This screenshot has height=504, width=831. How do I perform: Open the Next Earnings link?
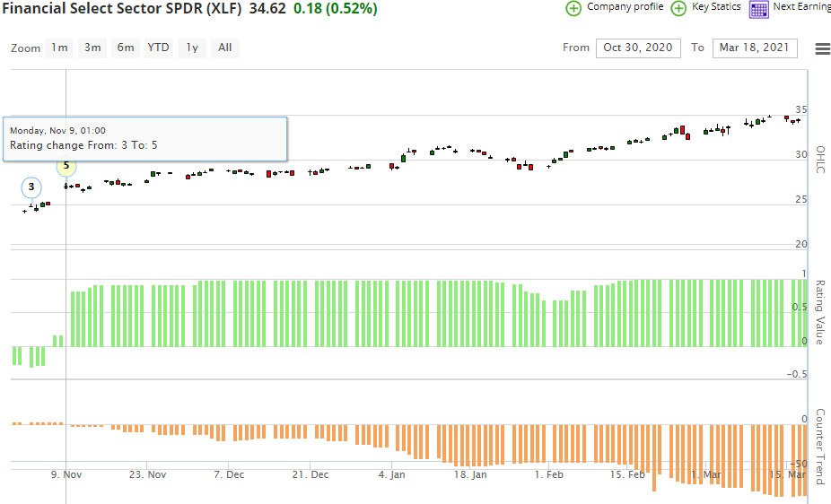pyautogui.click(x=802, y=7)
